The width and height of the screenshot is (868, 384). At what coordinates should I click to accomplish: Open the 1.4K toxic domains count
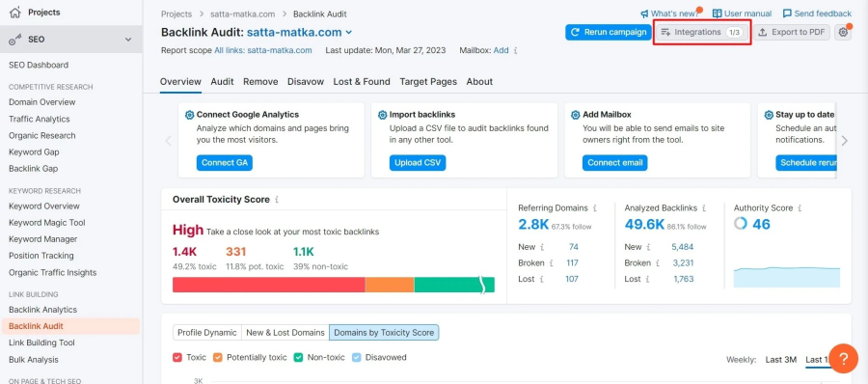(x=184, y=252)
